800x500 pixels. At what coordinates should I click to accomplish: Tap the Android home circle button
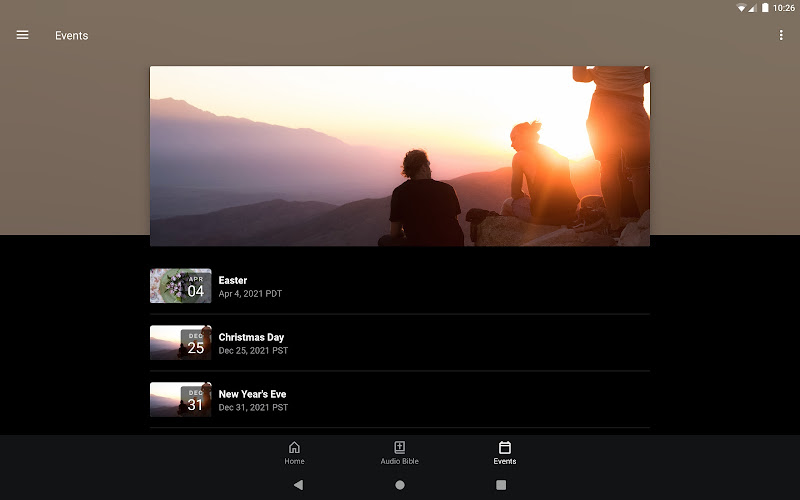coord(400,485)
